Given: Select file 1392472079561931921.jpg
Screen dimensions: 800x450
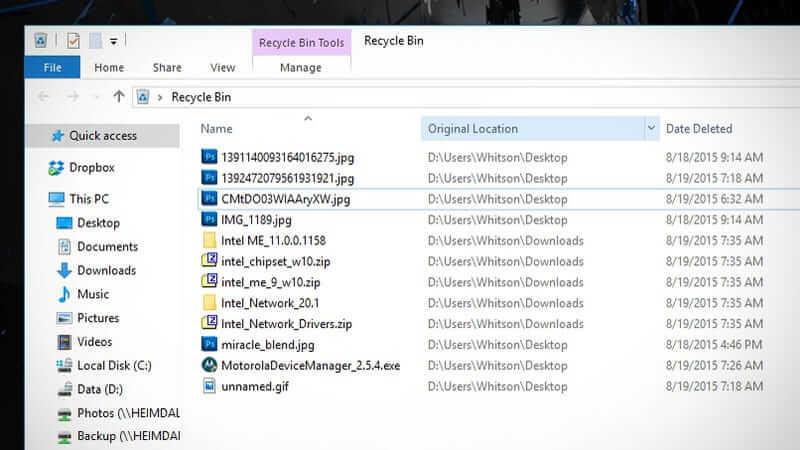Looking at the screenshot, I should (287, 179).
